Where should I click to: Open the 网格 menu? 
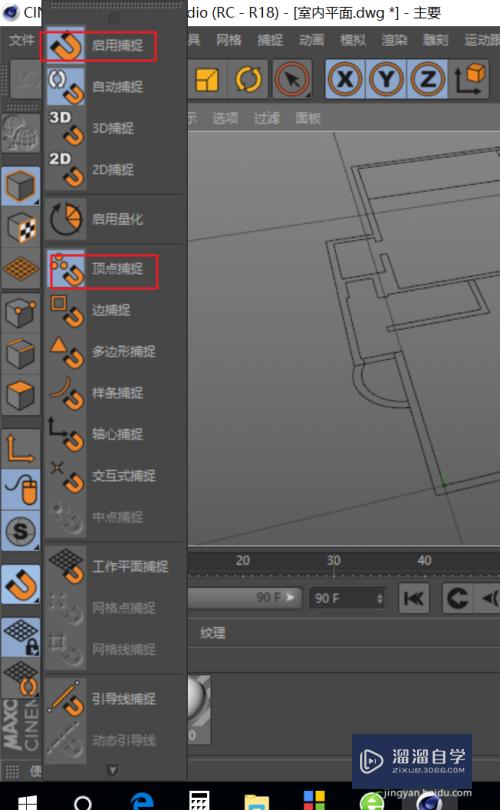pos(229,40)
